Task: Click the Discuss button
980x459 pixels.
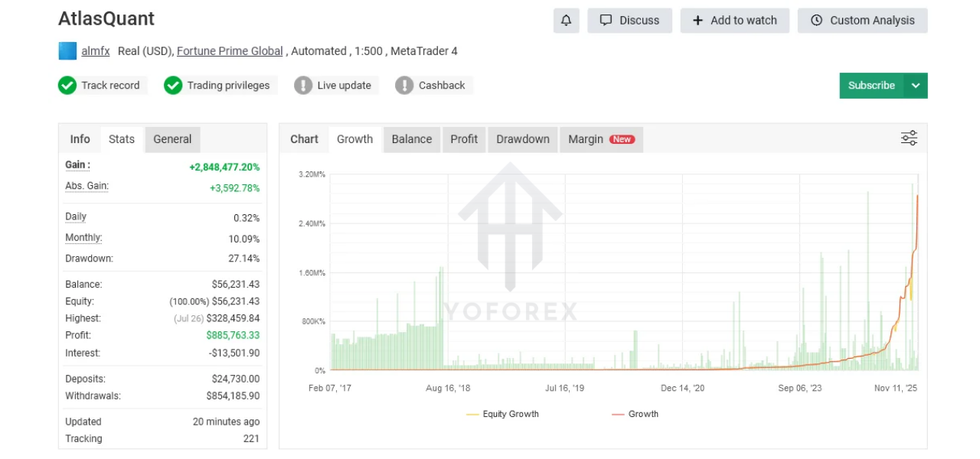Action: (x=629, y=21)
